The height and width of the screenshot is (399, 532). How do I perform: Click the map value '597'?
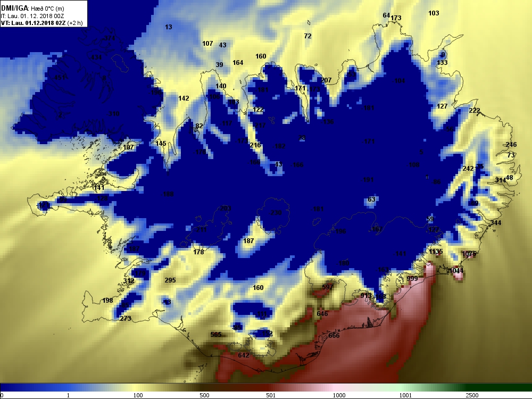click(x=327, y=287)
